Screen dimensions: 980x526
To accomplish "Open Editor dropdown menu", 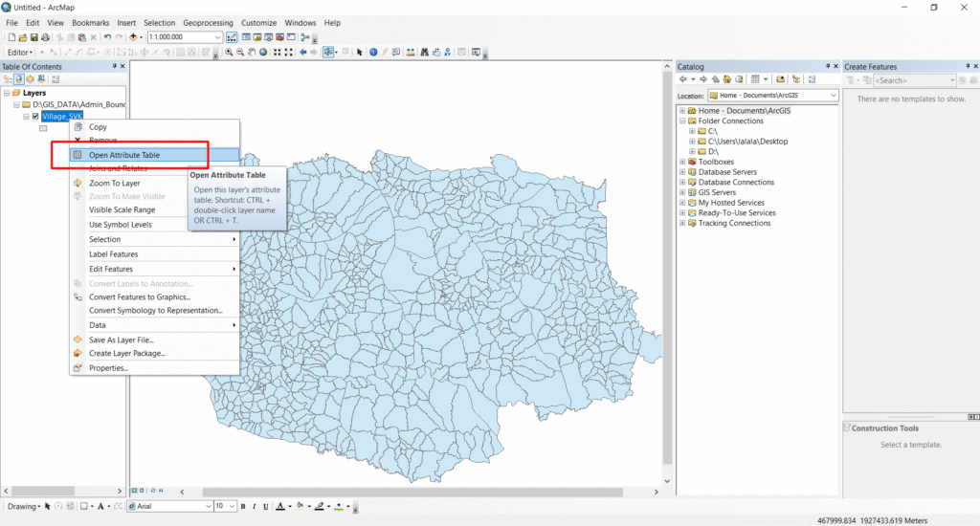I will (x=19, y=53).
